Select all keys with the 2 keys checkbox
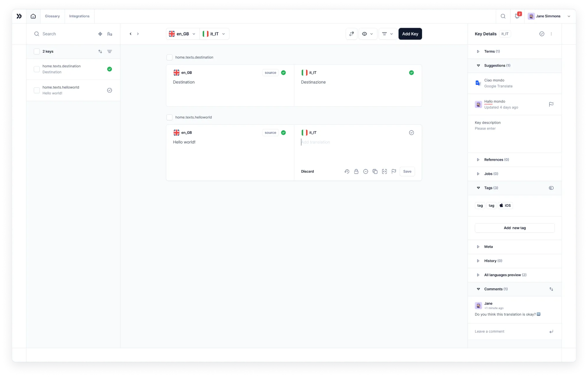This screenshot has width=588, height=377. pos(36,51)
